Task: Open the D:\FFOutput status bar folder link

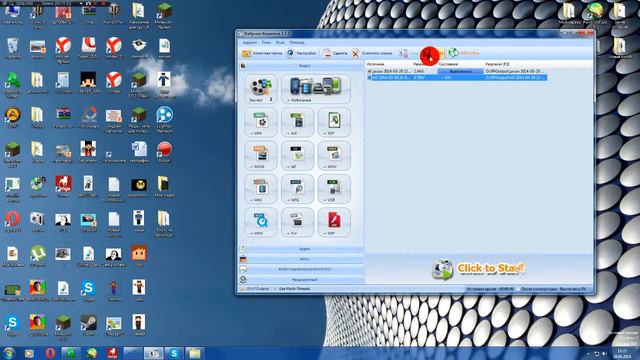Action: [255, 289]
